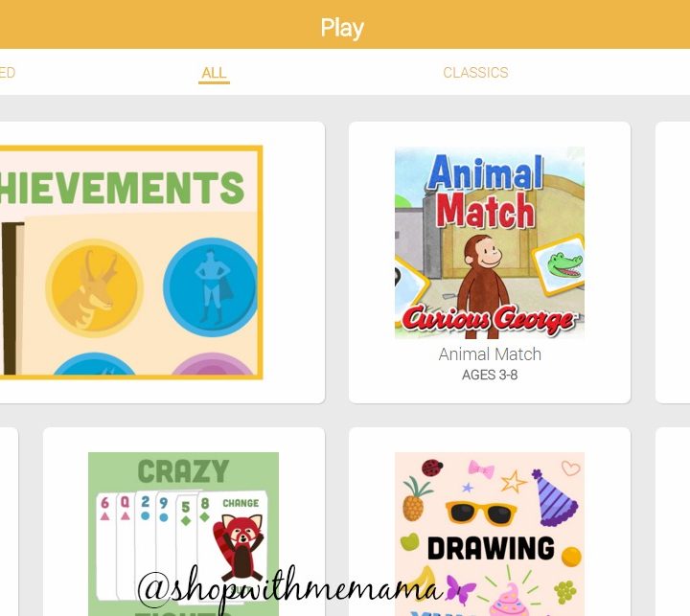The height and width of the screenshot is (616, 690).
Task: Click the yellow antelope achievement badge
Action: [x=94, y=288]
